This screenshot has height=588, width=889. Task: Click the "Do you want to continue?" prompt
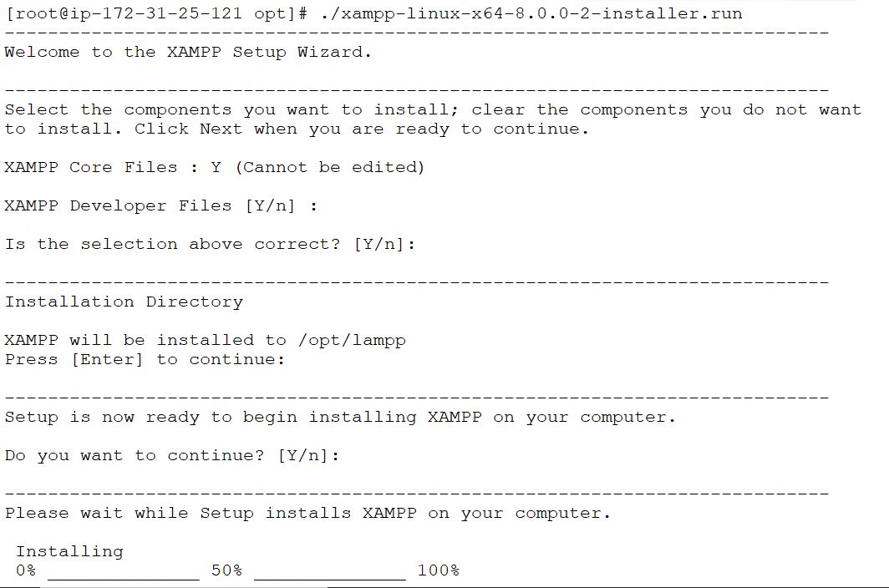[x=172, y=455]
